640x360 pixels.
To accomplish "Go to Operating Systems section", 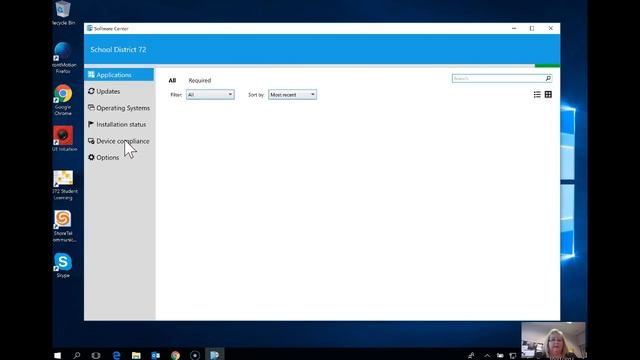I will pyautogui.click(x=119, y=108).
